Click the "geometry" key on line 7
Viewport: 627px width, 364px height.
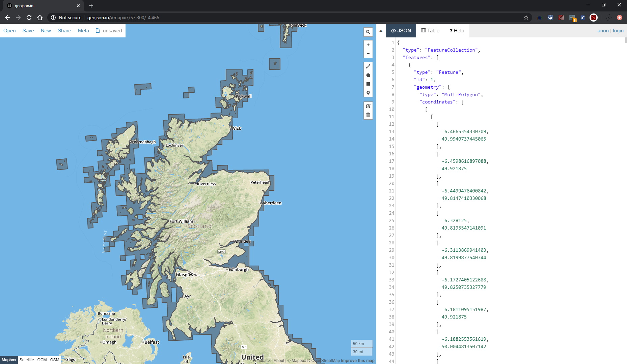tap(428, 87)
